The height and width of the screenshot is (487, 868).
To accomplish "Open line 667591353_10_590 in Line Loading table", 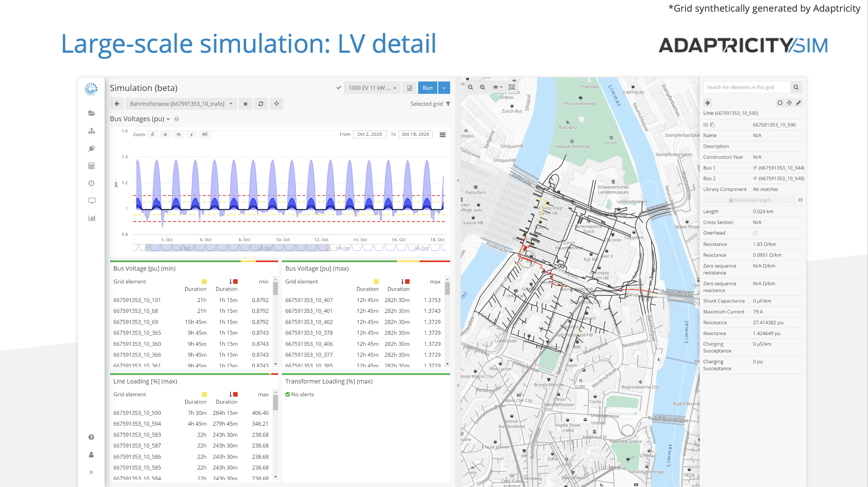I will coord(137,413).
